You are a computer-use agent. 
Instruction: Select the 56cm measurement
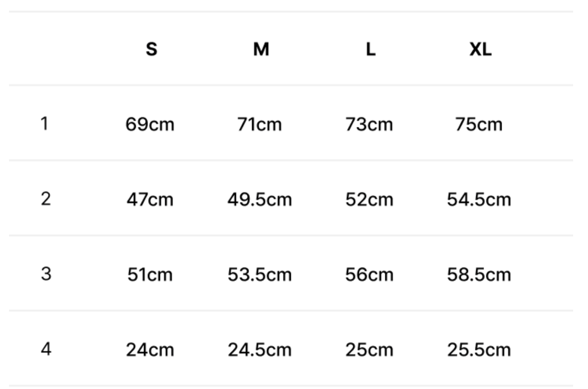click(369, 275)
